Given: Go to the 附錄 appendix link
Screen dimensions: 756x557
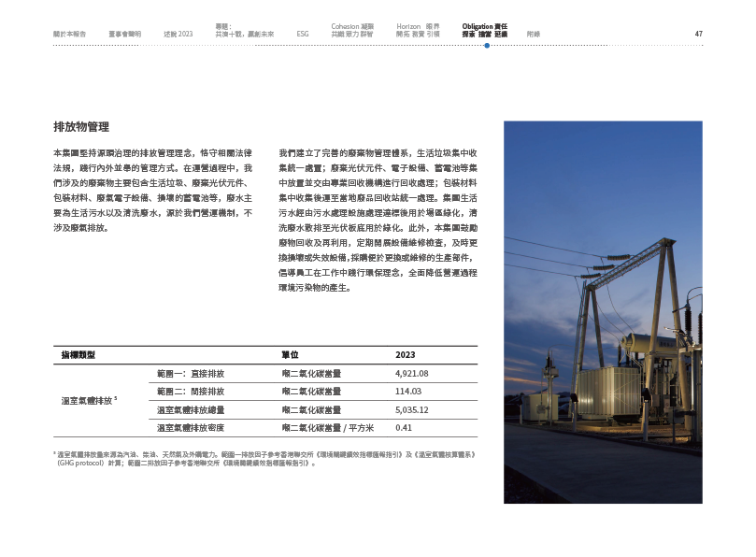Looking at the screenshot, I should point(533,34).
